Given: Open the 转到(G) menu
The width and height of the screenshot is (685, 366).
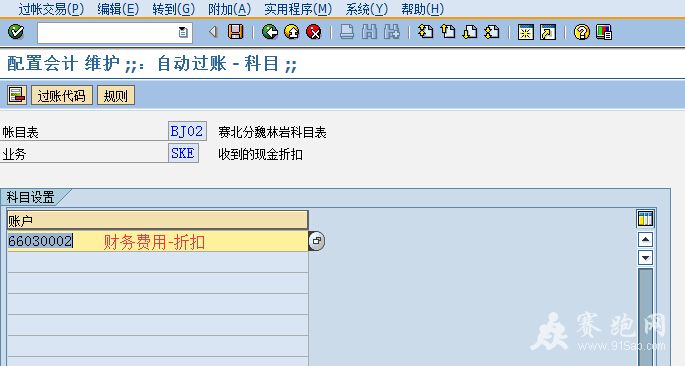Looking at the screenshot, I should point(173,9).
